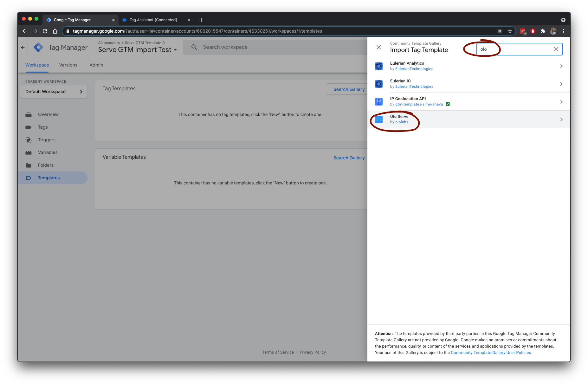588x385 pixels.
Task: Open the Terms of Service link
Action: tap(278, 352)
